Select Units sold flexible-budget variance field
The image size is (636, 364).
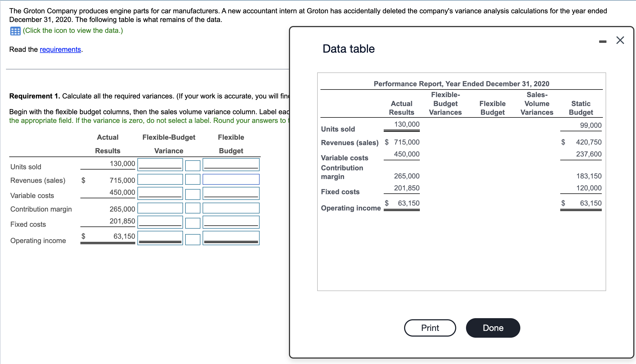(x=160, y=164)
